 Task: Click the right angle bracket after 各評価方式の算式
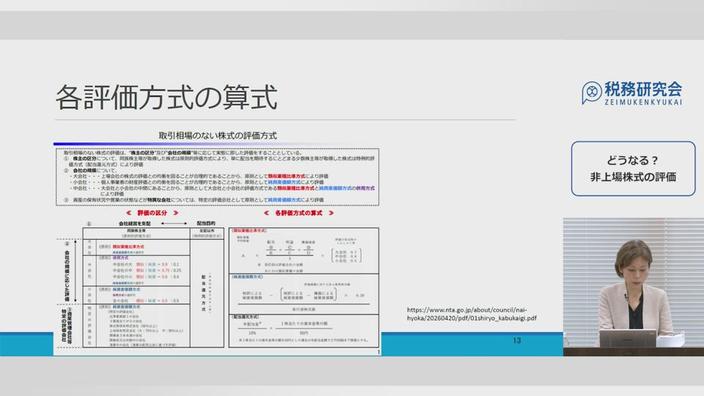tap(331, 213)
